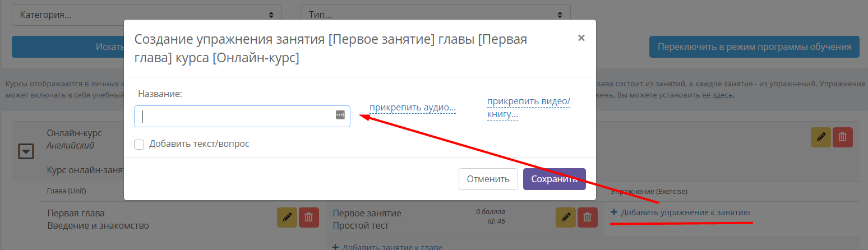
Task: Click the Название input field
Action: pyautogui.click(x=242, y=116)
